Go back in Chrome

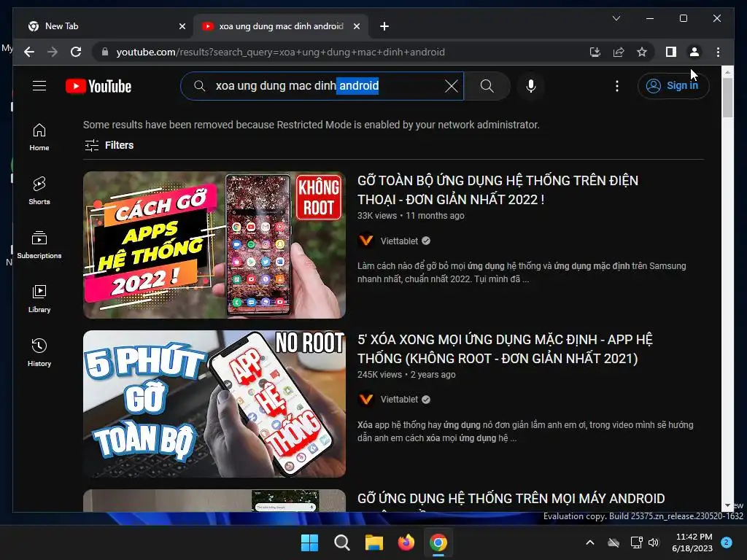[x=29, y=52]
